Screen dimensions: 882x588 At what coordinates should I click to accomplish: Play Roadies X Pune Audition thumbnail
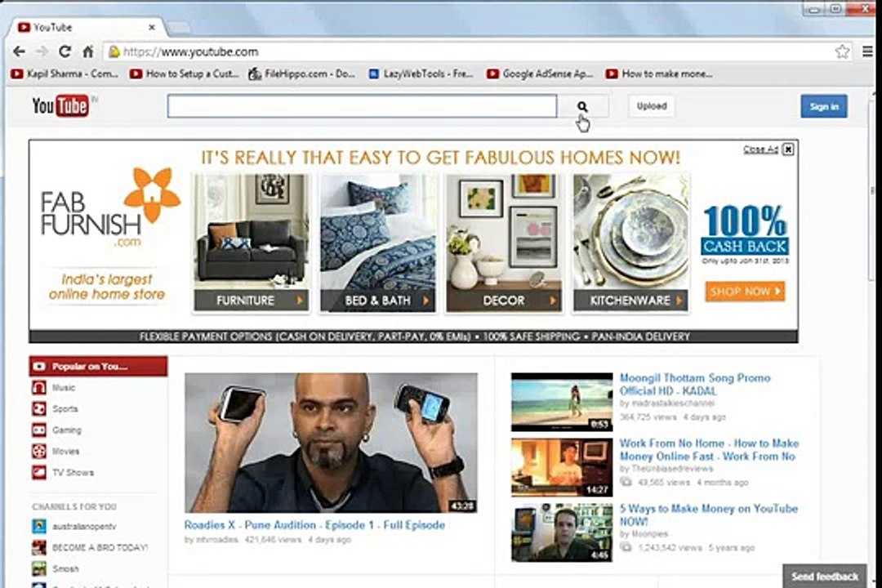coord(331,443)
